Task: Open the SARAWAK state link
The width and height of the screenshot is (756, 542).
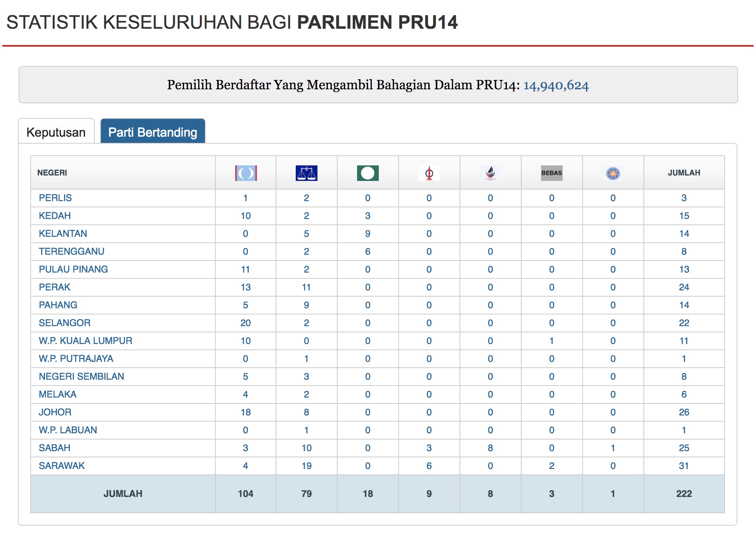Action: pos(62,466)
